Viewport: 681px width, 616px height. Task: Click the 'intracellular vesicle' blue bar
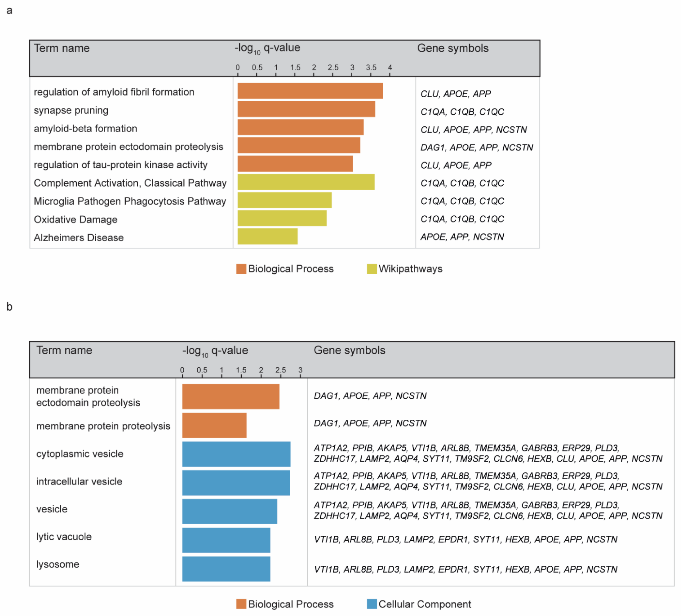pos(236,483)
